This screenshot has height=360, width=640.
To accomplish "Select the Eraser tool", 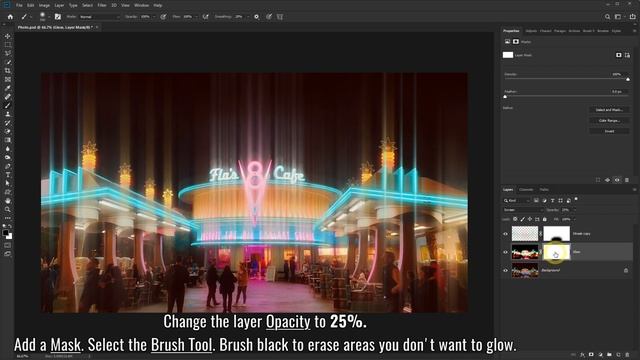I will click(8, 131).
